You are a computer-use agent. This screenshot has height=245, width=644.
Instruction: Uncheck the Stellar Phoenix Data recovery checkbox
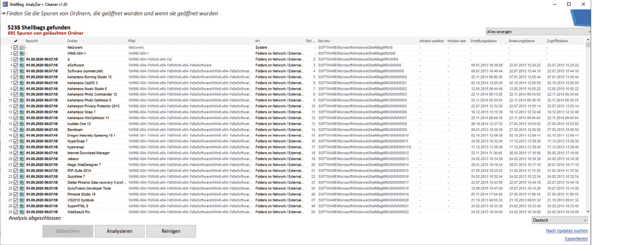tap(16, 182)
